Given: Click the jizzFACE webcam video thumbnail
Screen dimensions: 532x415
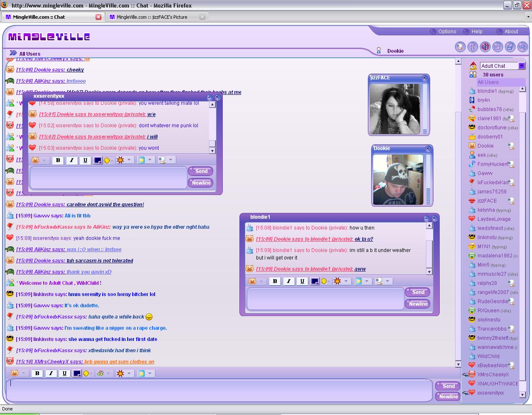Looking at the screenshot, I should pos(395,109).
